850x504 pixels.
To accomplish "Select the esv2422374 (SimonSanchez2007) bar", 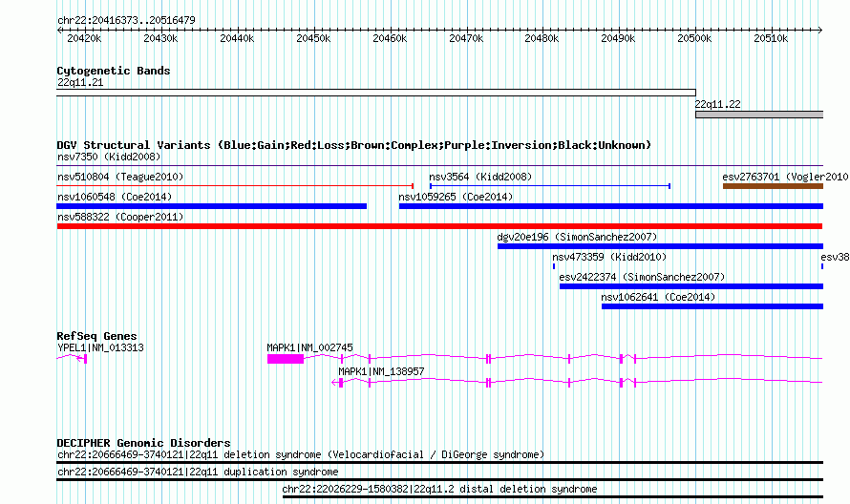I will (x=691, y=286).
